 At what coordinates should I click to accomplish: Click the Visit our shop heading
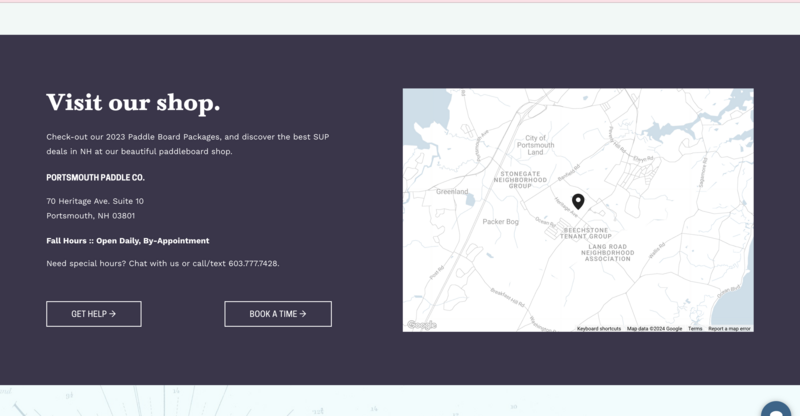point(133,103)
